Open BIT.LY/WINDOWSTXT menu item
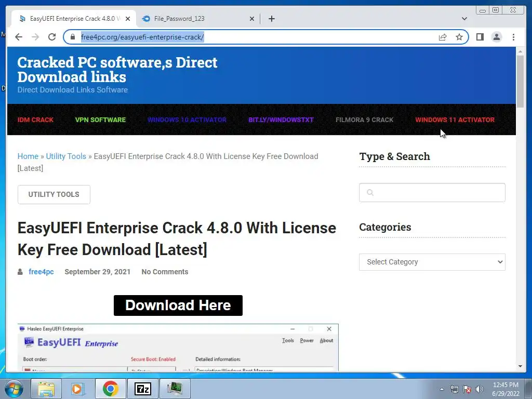 (281, 120)
